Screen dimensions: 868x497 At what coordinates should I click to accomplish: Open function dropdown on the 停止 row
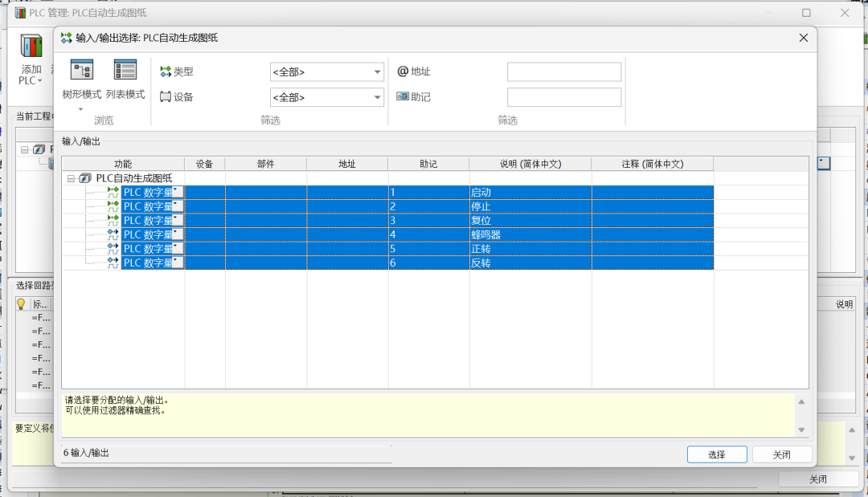click(178, 206)
